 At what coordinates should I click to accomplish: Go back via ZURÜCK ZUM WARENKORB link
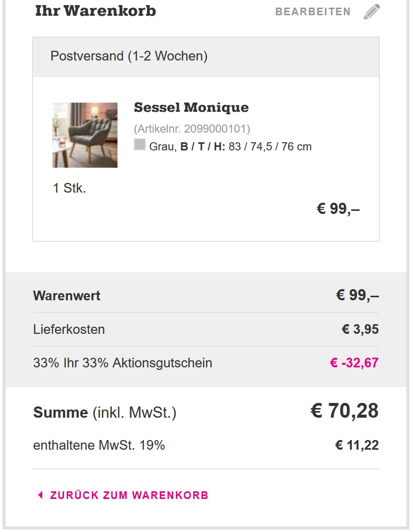coord(129,495)
